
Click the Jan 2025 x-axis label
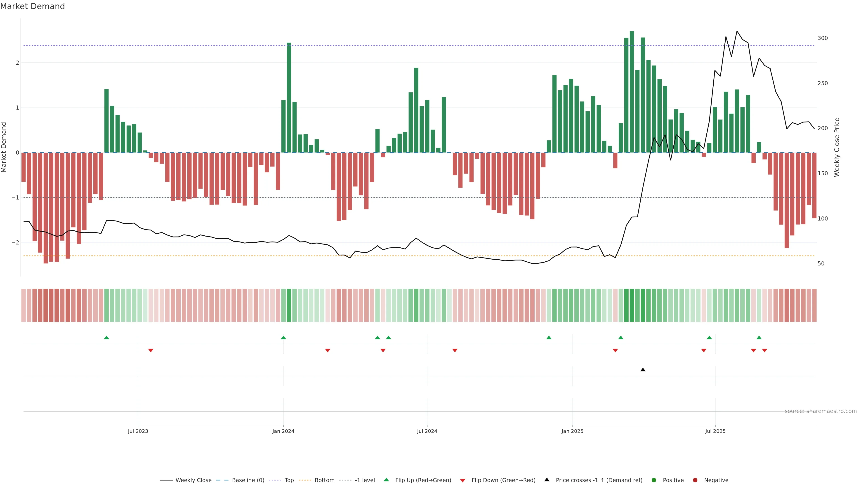[x=572, y=431]
